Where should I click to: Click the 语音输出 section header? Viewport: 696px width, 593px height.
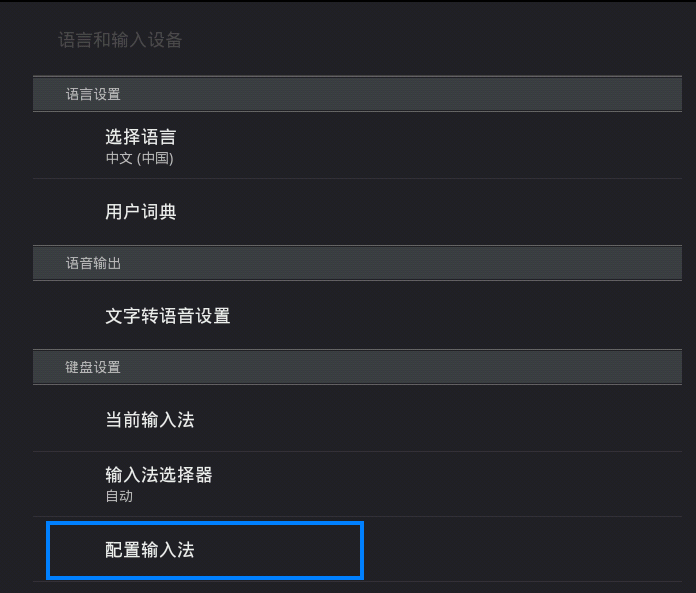(x=93, y=263)
